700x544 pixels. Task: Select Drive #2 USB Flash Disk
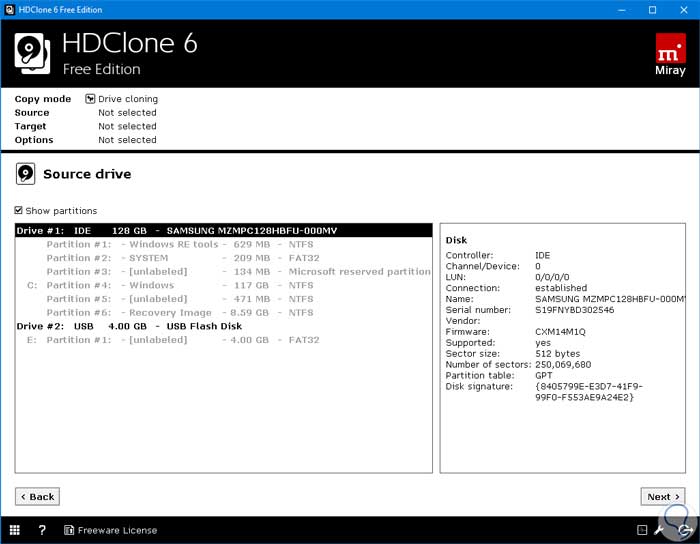[x=224, y=326]
